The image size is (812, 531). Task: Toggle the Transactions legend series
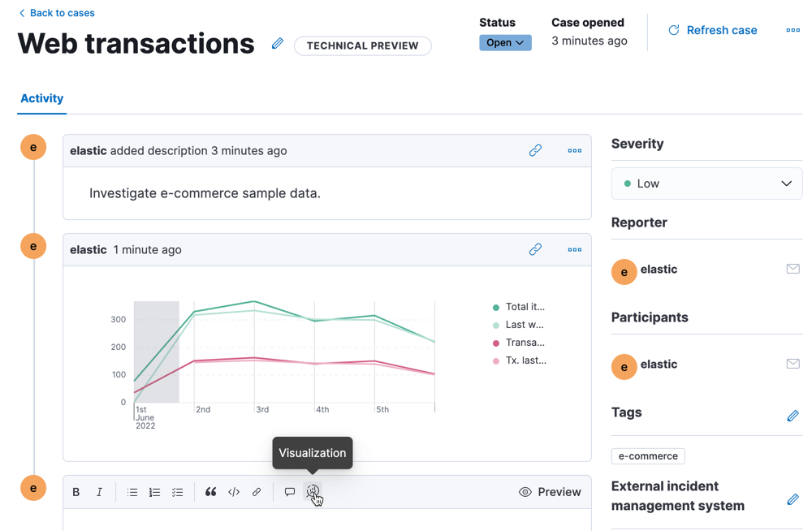(x=520, y=343)
